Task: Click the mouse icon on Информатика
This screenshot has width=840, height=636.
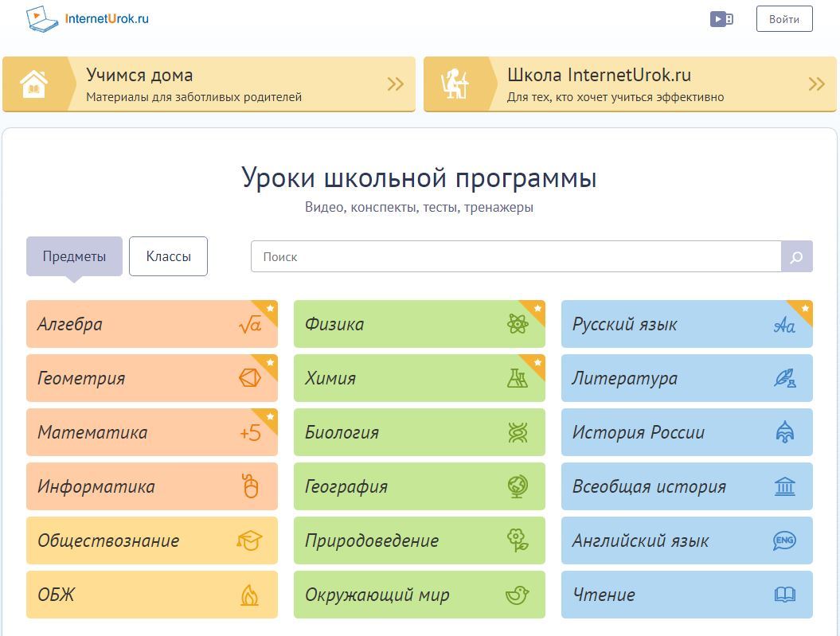Action: [250, 486]
